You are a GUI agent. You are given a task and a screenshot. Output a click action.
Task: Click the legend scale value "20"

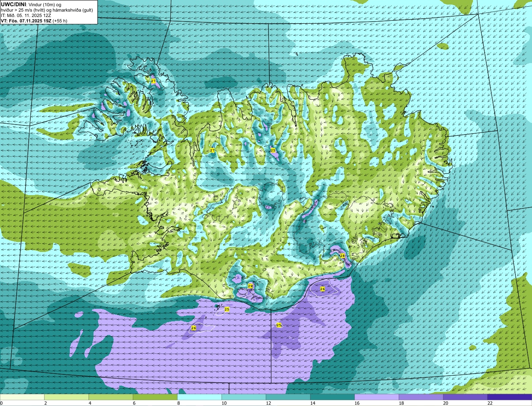[x=446, y=403]
